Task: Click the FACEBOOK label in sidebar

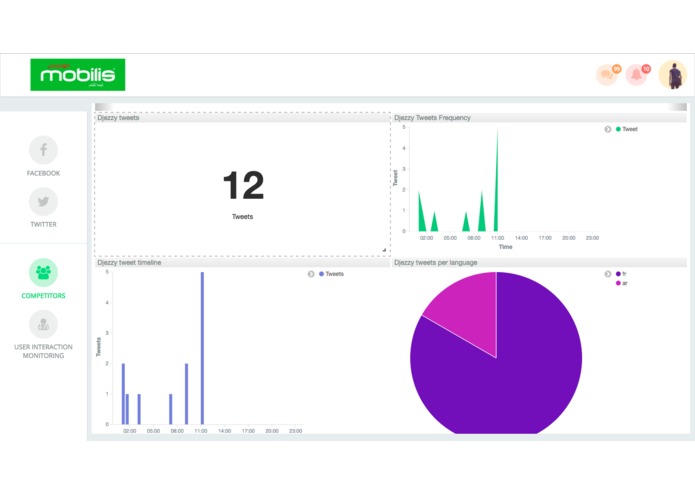Action: 43,173
